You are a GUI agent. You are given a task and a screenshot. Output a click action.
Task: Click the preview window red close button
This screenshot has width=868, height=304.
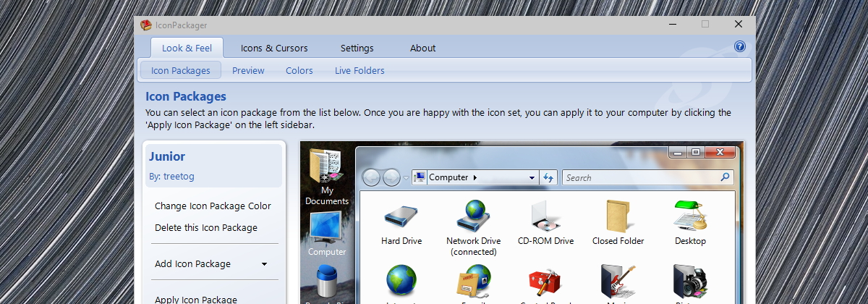click(x=720, y=152)
